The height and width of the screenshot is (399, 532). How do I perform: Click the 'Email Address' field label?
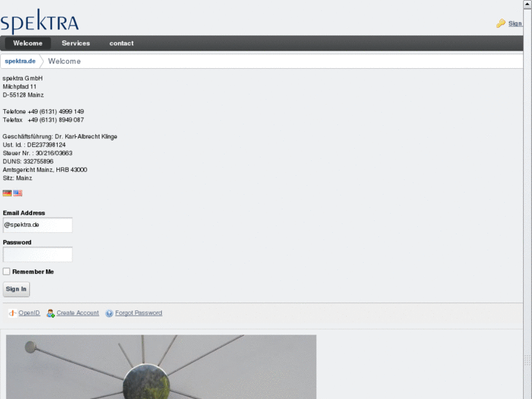[x=23, y=213]
